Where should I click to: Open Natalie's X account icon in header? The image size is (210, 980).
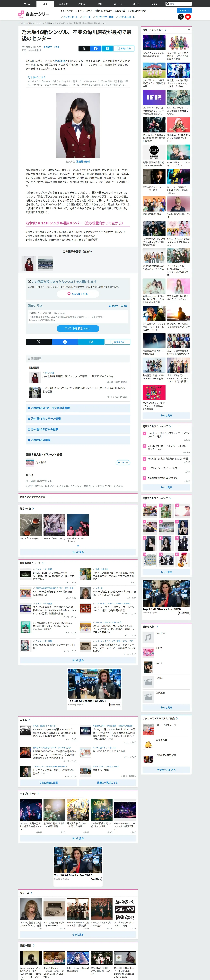click(x=181, y=17)
